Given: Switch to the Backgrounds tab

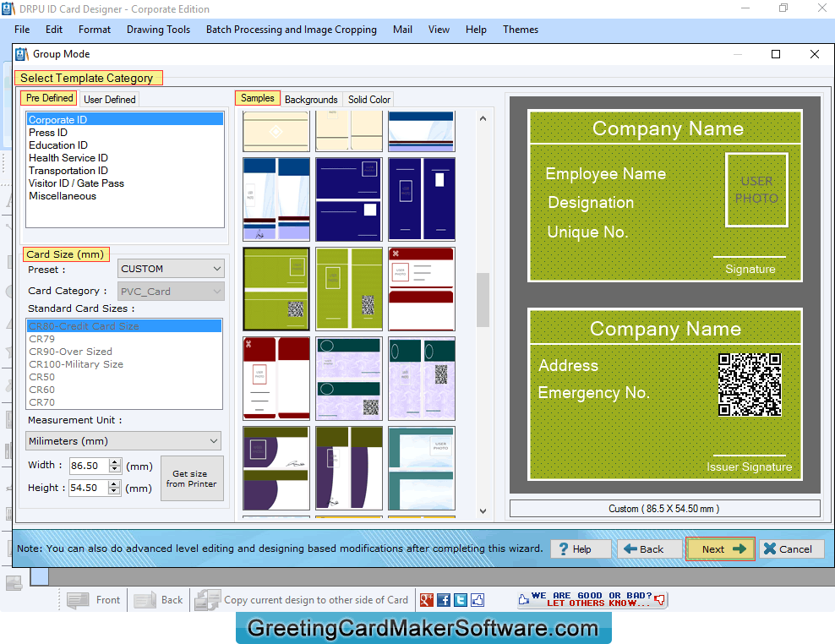Looking at the screenshot, I should (x=311, y=100).
